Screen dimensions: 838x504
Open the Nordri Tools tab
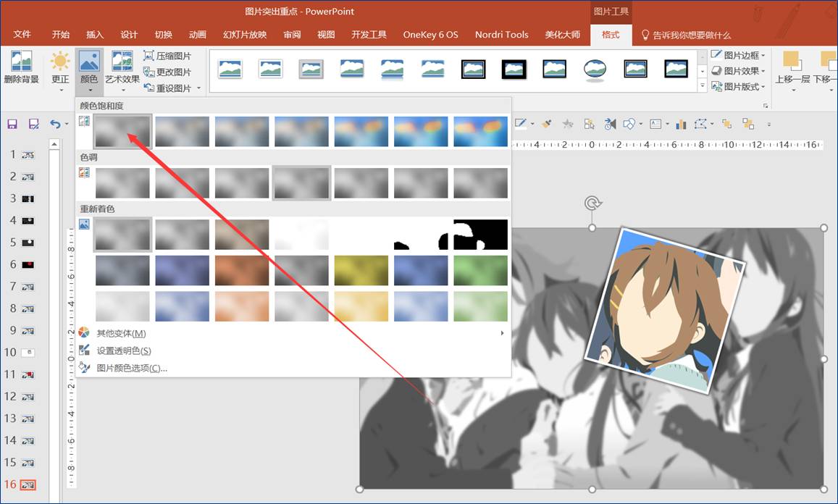pos(501,35)
